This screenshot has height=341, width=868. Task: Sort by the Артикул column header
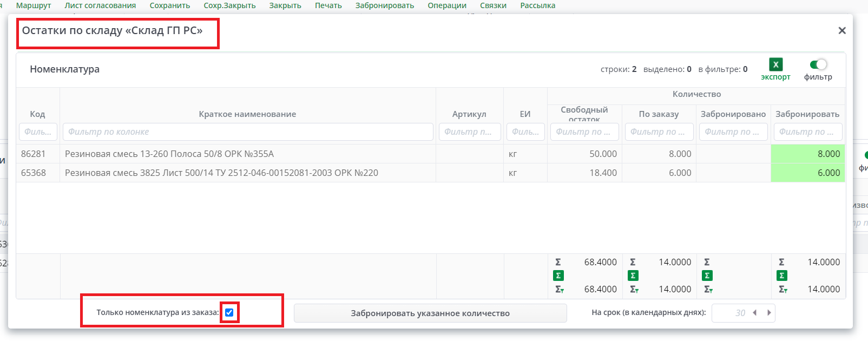[469, 114]
